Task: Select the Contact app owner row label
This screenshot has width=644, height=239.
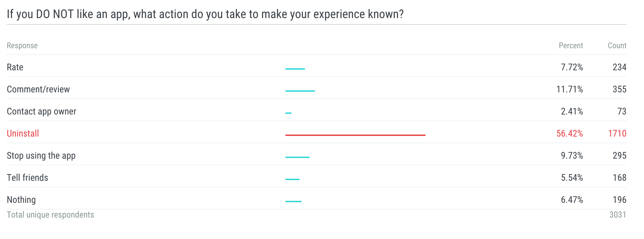Action: 42,111
